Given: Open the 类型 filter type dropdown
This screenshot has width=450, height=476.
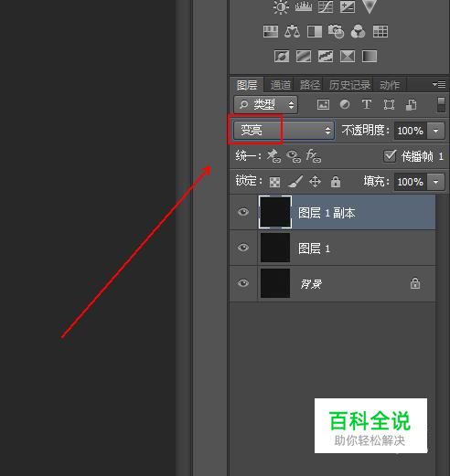Looking at the screenshot, I should coord(265,105).
